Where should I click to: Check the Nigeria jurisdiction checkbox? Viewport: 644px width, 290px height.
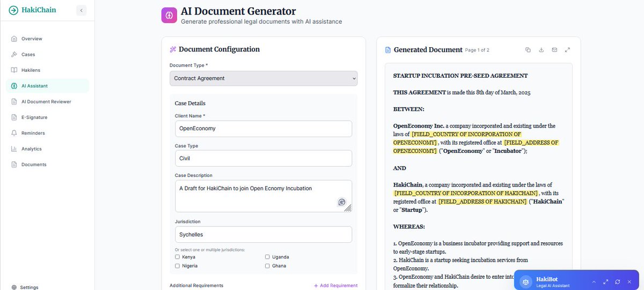(x=178, y=266)
